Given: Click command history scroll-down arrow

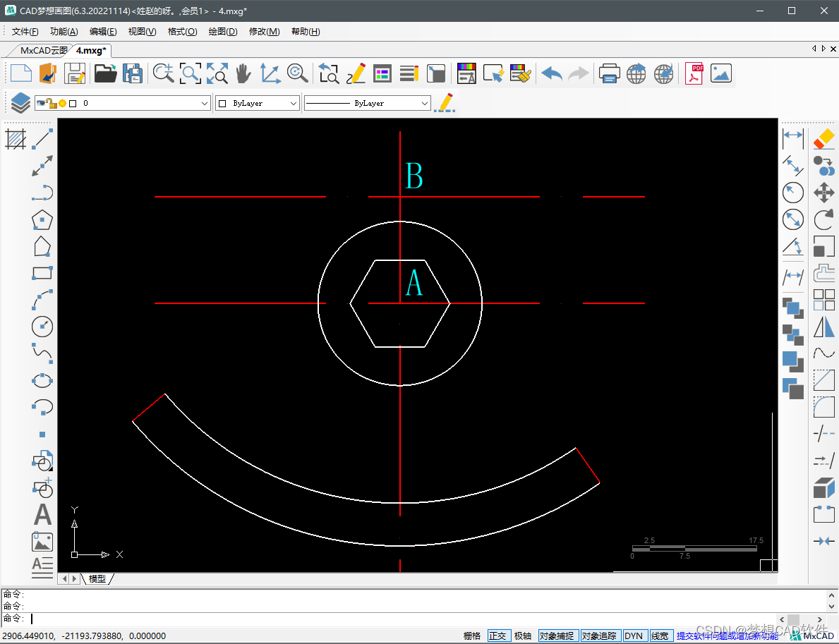Looking at the screenshot, I should tap(831, 607).
